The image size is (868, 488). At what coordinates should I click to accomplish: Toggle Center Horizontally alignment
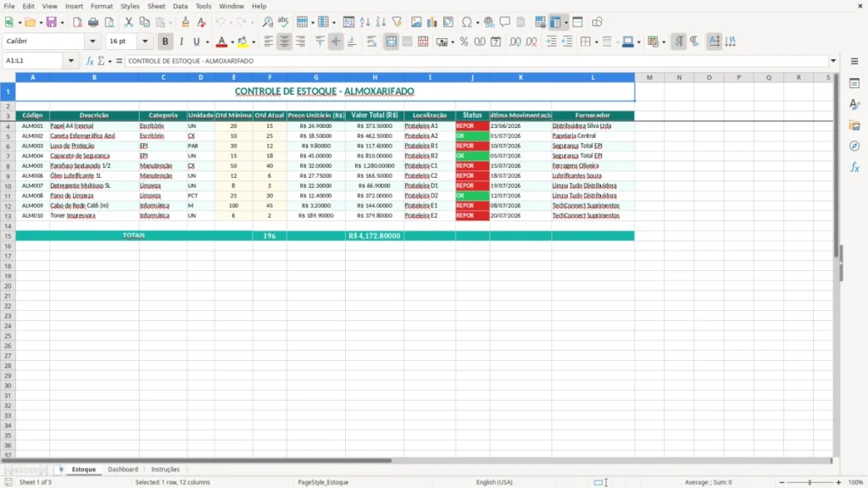coord(285,42)
